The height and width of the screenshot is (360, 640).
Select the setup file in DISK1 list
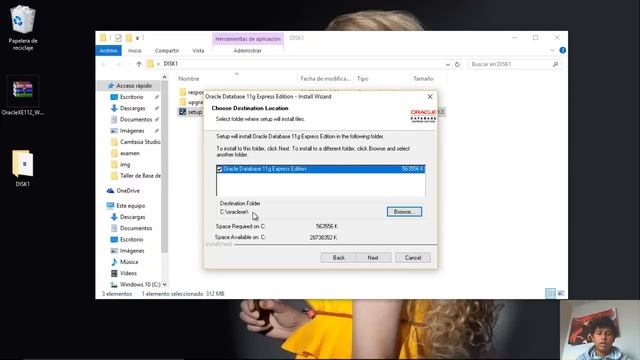(x=191, y=112)
